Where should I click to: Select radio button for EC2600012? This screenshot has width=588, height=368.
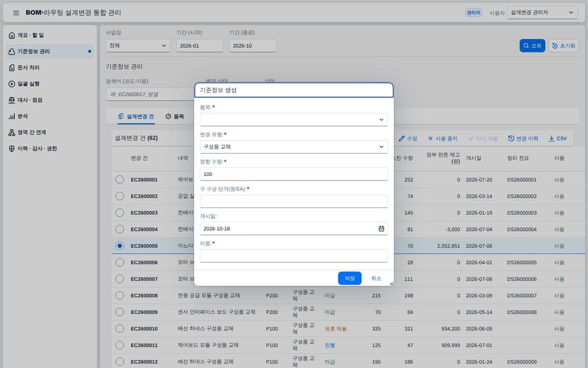[x=120, y=362]
